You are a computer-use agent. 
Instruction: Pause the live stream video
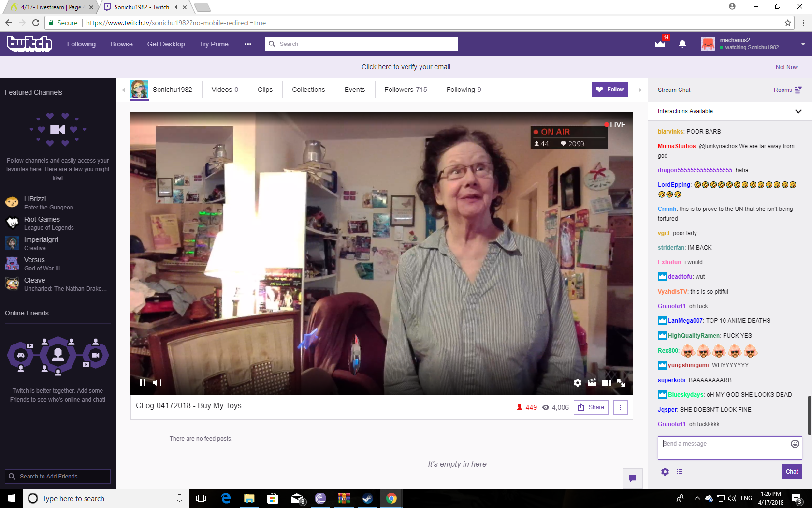click(143, 383)
